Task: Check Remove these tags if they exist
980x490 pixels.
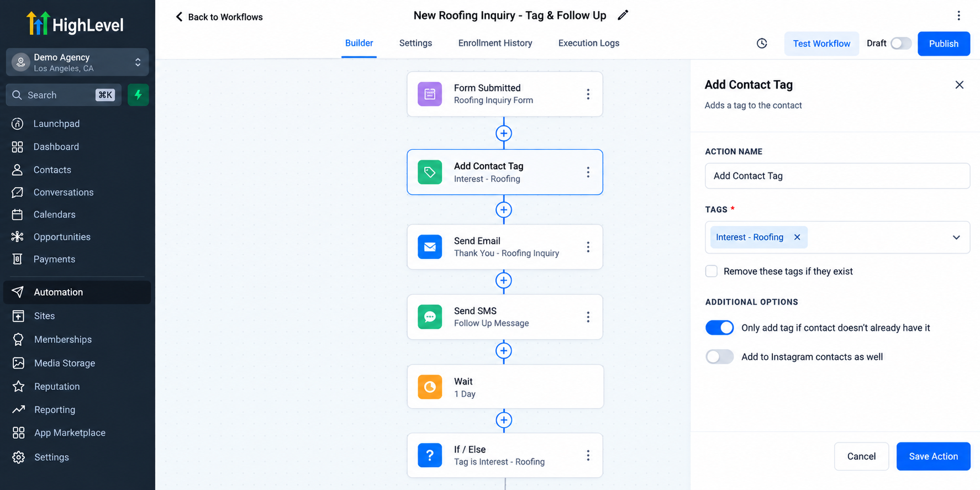Action: coord(712,271)
